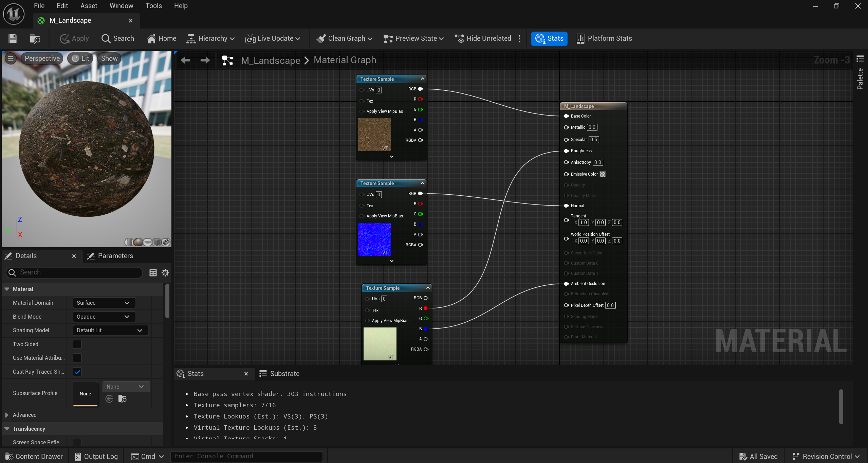Click the blue normal map texture thumbnail

pos(374,239)
